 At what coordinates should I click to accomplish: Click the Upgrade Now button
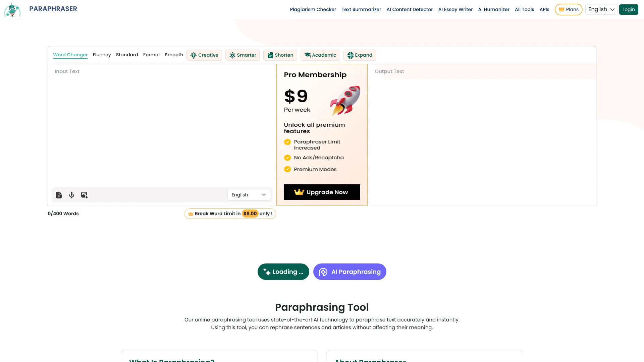[322, 192]
